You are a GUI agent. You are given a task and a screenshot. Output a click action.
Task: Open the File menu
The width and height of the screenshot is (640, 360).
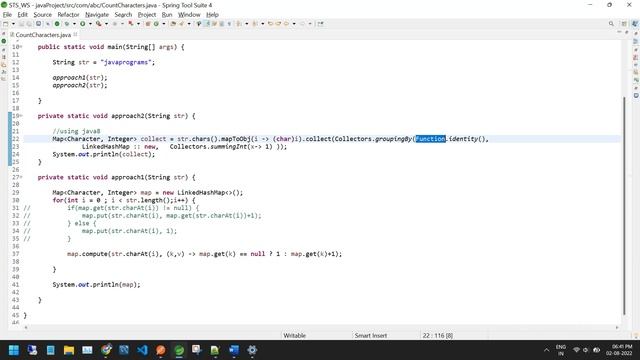(x=7, y=15)
